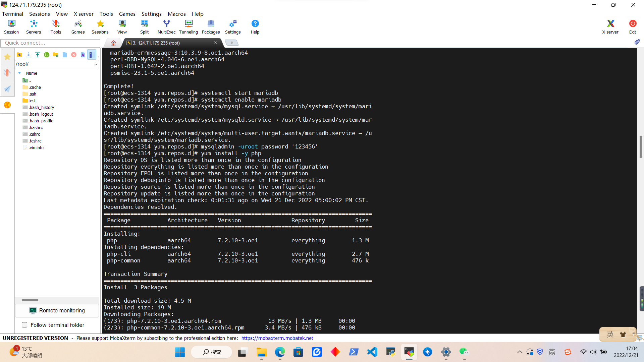Click the Name column sort arrow

[x=19, y=73]
